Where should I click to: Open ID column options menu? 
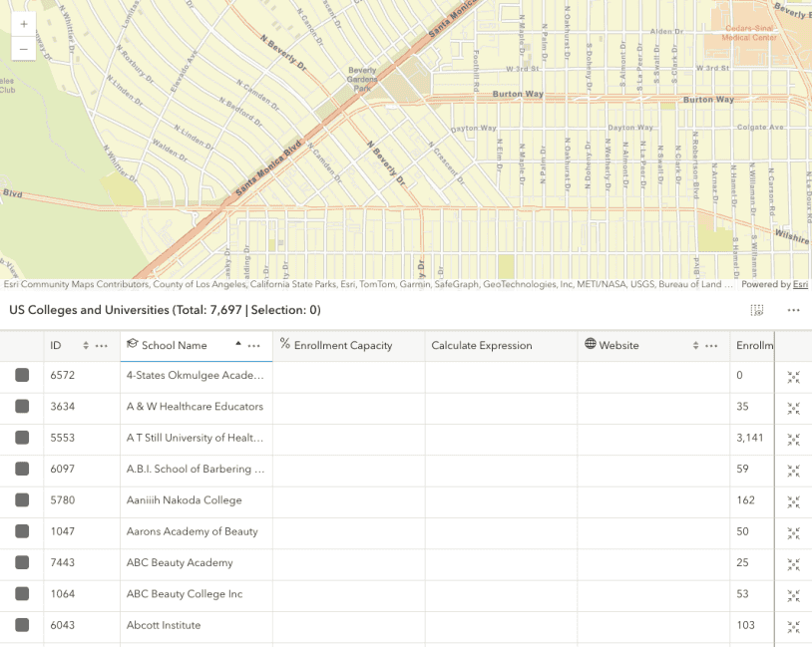coord(102,346)
